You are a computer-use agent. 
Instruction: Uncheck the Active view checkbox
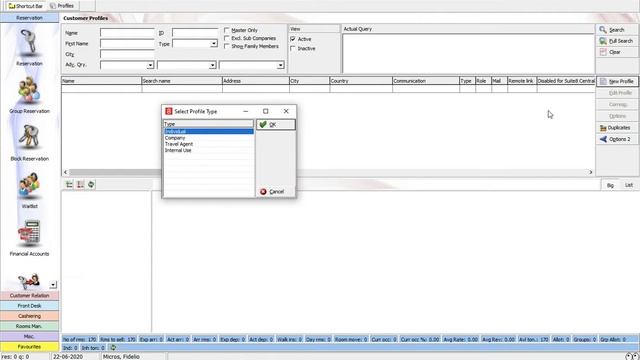pos(293,39)
